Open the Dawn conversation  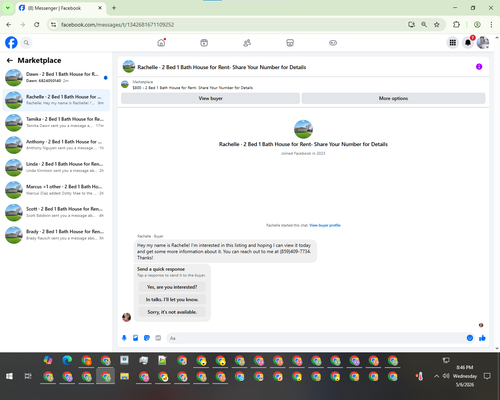click(x=56, y=77)
